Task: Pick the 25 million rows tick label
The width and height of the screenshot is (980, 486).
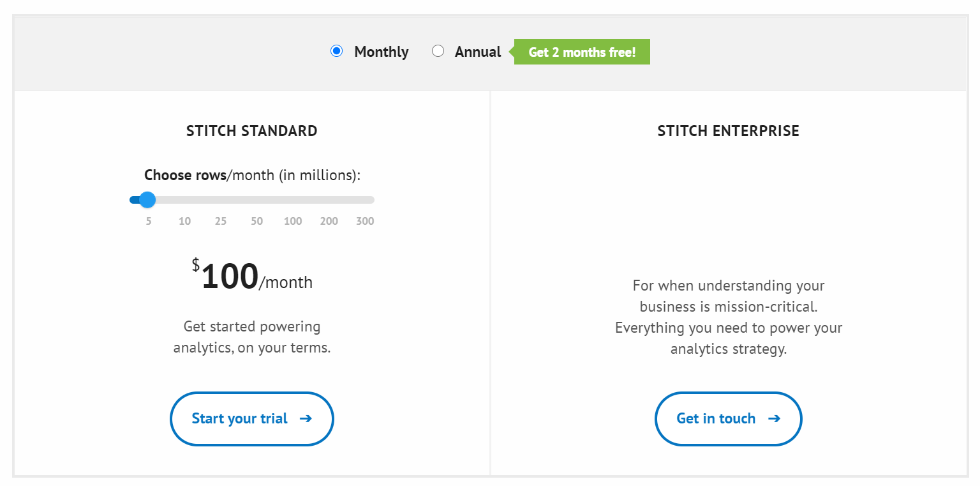Action: pos(221,222)
